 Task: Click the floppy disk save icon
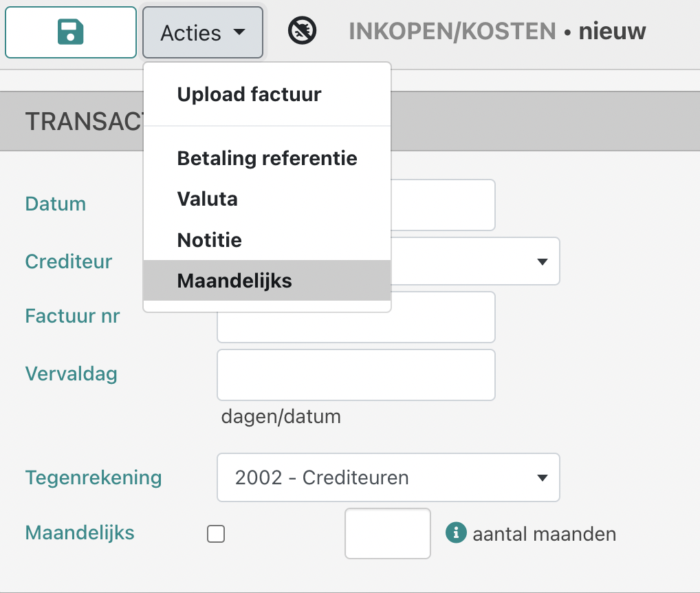pos(70,31)
